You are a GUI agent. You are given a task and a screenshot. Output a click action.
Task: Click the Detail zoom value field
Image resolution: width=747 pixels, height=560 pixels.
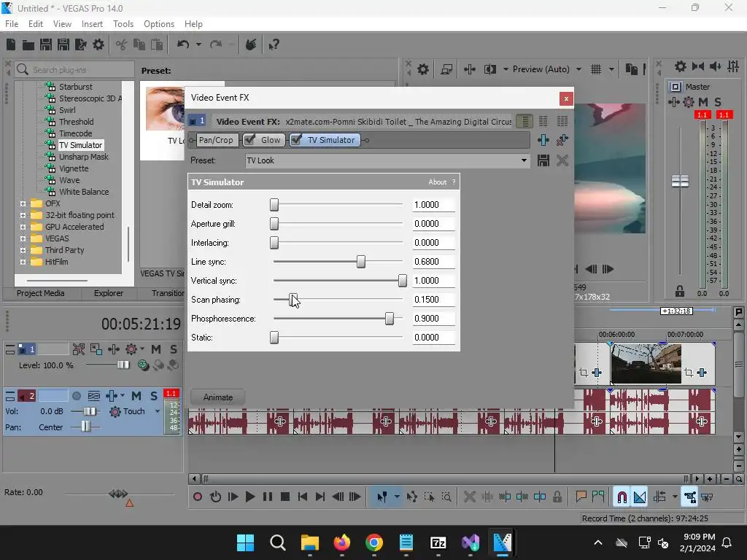tap(433, 205)
